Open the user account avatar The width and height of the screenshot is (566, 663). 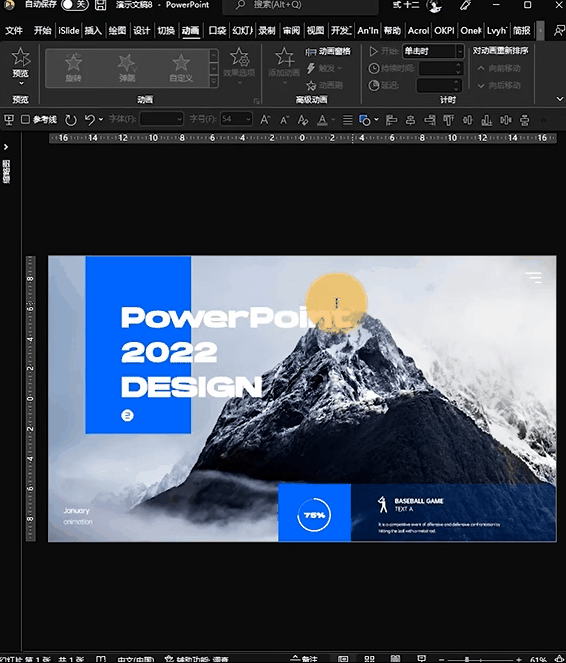pos(434,5)
